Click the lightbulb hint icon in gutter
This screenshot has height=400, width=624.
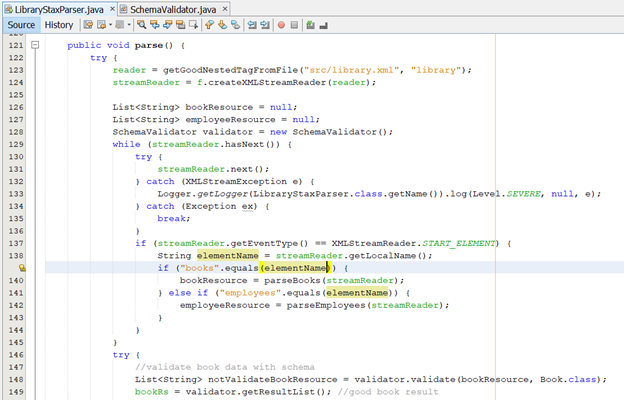pyautogui.click(x=22, y=268)
